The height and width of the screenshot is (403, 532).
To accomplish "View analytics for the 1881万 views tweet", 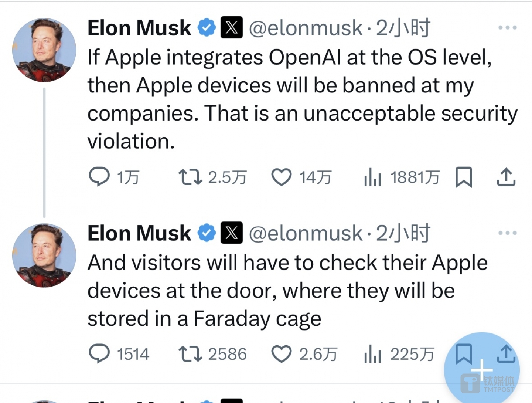I will click(372, 177).
